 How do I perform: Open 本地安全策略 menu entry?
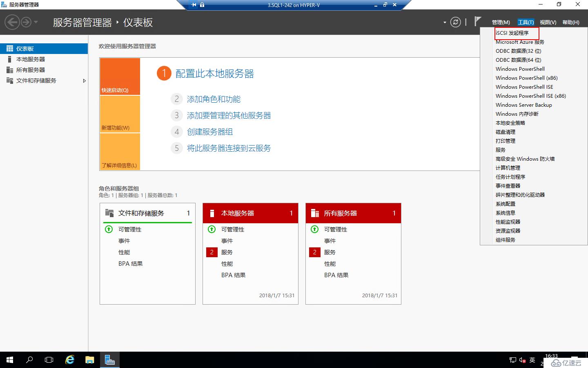point(510,123)
